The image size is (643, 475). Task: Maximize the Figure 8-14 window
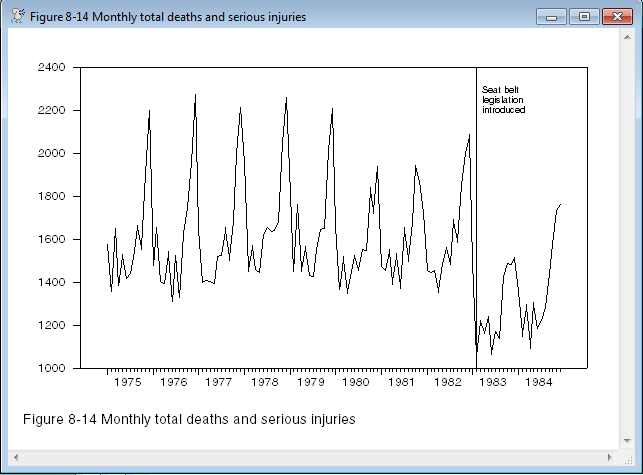coord(583,16)
